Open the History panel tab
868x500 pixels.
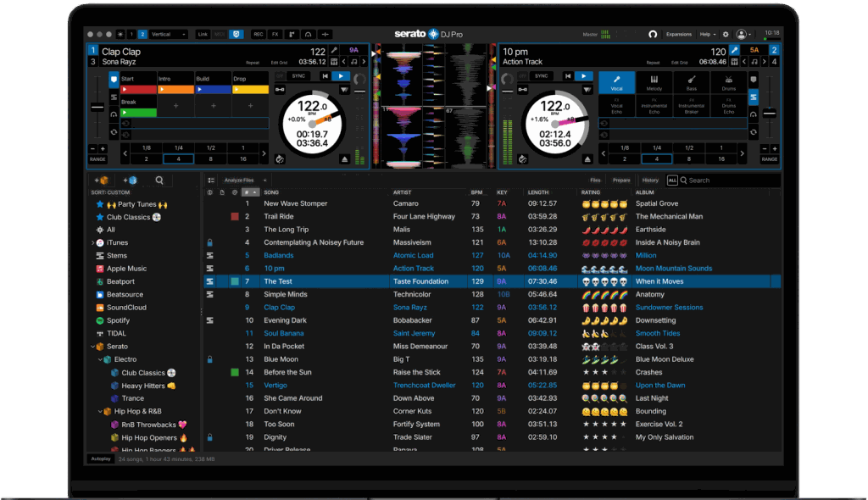pos(650,181)
